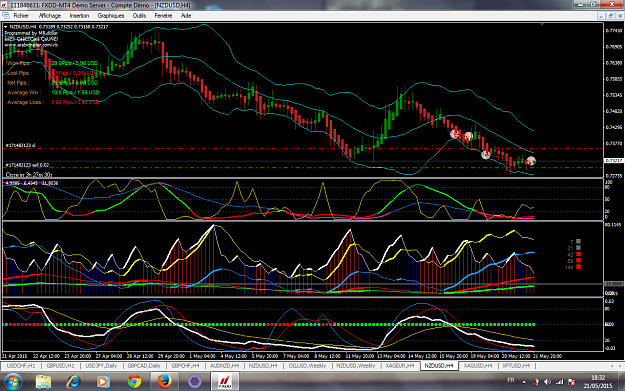The image size is (625, 391).
Task: Restore the inner chart window
Action: point(610,16)
